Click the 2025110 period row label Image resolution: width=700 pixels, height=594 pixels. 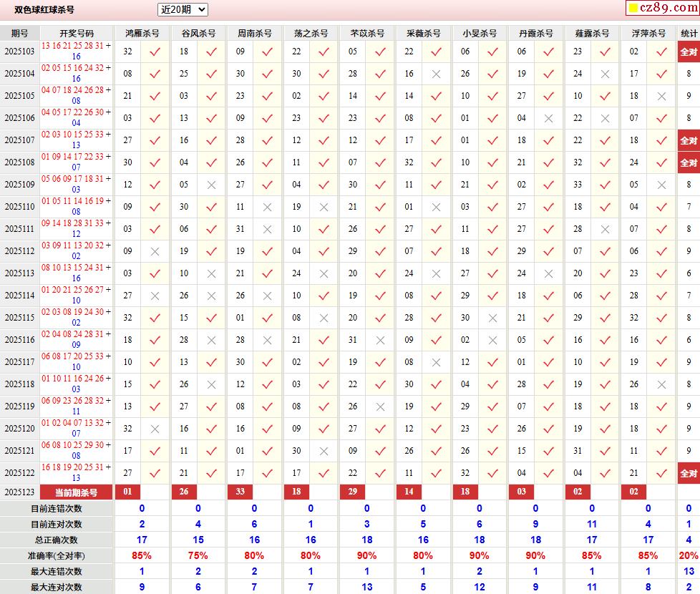click(19, 207)
